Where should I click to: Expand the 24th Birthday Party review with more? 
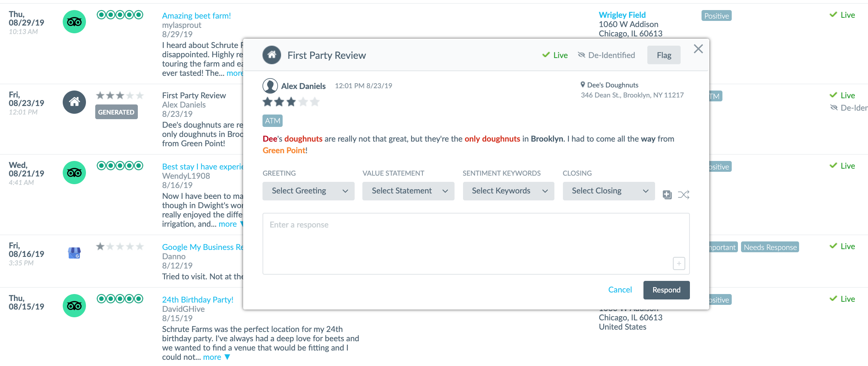point(216,357)
